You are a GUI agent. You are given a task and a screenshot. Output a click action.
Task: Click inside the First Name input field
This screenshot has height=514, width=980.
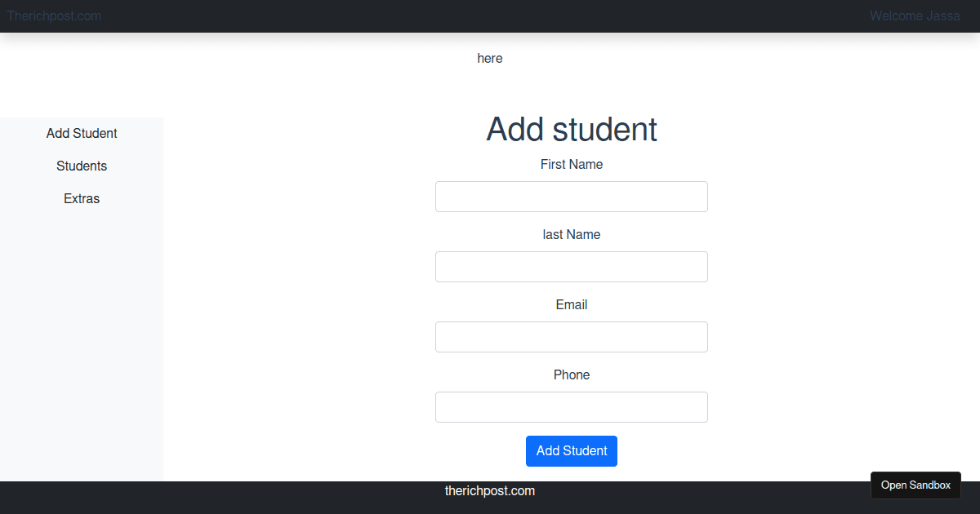[572, 196]
